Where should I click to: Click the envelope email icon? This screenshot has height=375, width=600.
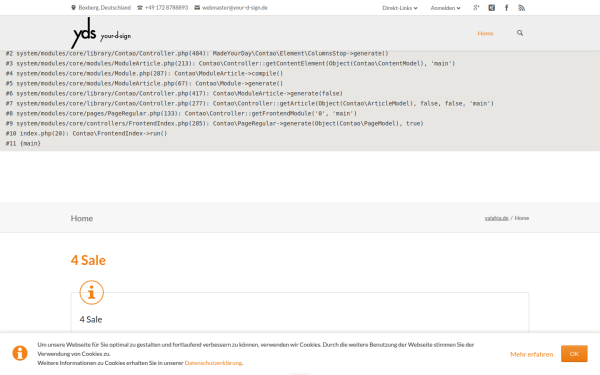tap(197, 8)
